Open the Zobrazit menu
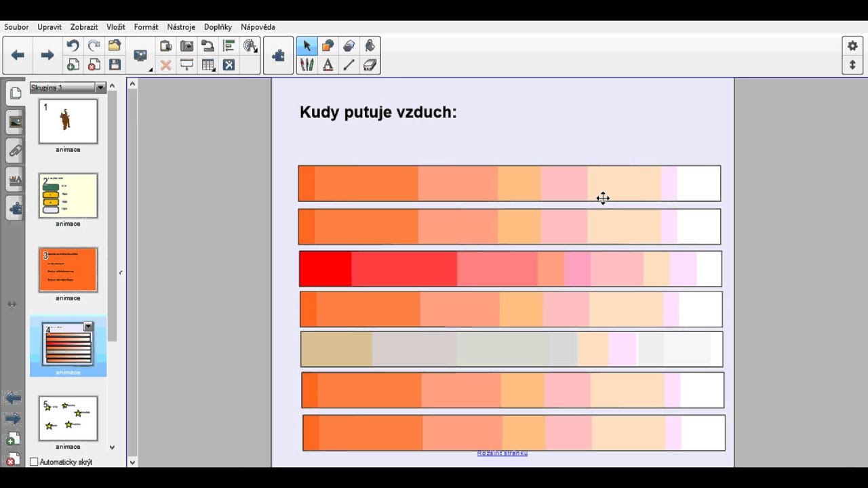This screenshot has height=488, width=868. click(84, 27)
